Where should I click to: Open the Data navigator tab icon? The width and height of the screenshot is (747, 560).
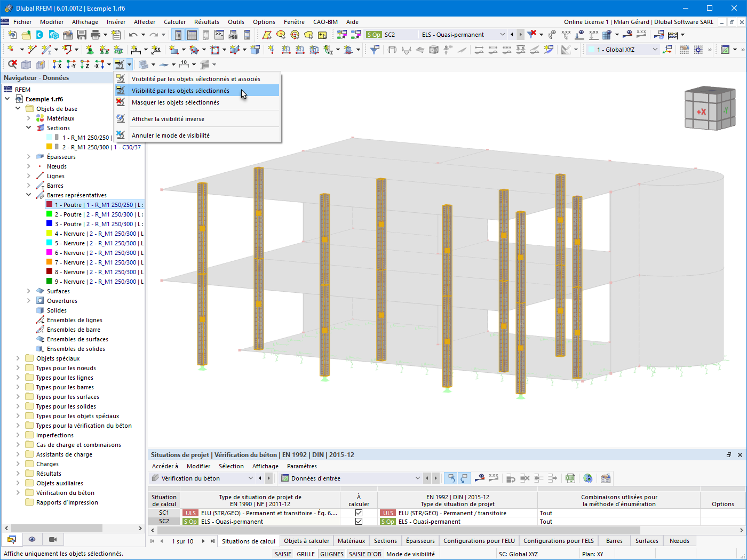12,539
